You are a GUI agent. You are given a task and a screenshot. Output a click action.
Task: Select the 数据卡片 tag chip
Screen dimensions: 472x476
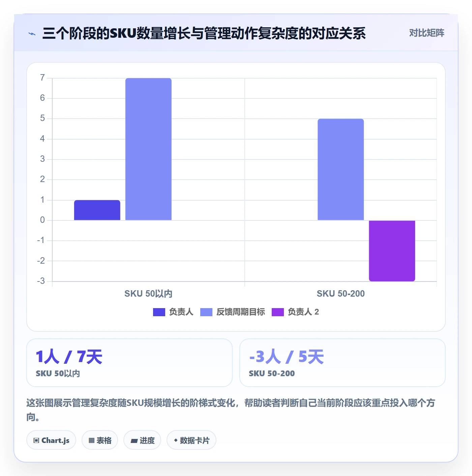pyautogui.click(x=191, y=440)
